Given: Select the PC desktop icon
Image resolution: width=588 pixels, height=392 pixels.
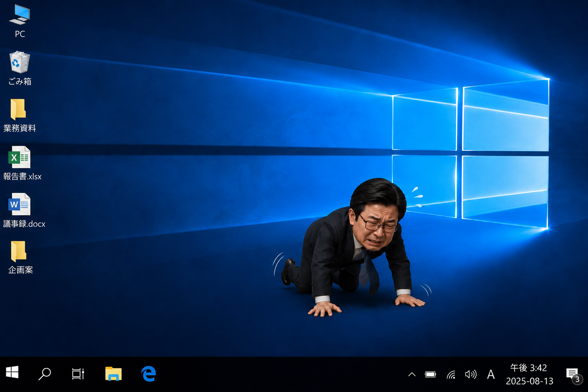Looking at the screenshot, I should click(20, 15).
